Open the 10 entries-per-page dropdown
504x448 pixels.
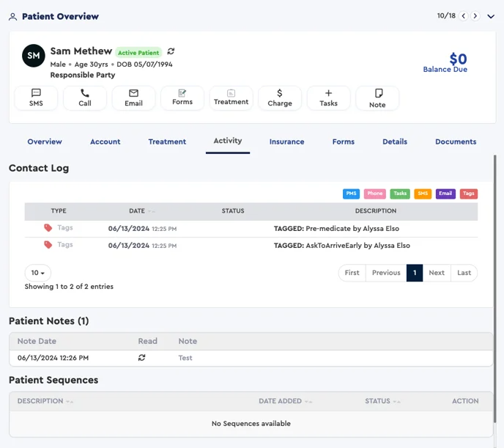38,273
